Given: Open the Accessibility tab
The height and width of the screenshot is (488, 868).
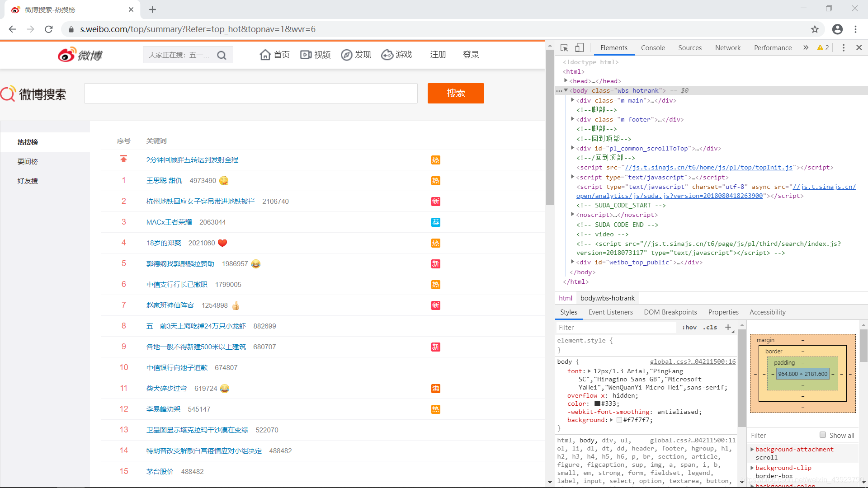Looking at the screenshot, I should [768, 312].
